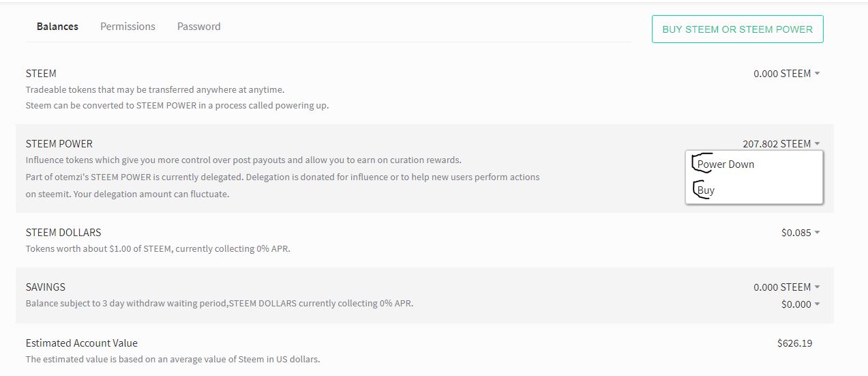This screenshot has width=868, height=376.
Task: Open the $0.085 Steem Dollars dropdown
Action: click(800, 233)
